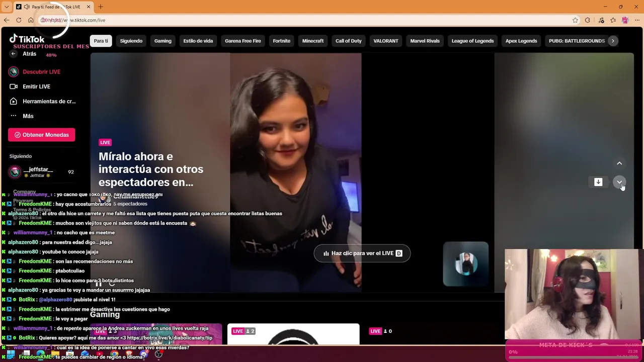
Task: Select the Siguiendo category tab
Action: pyautogui.click(x=131, y=41)
